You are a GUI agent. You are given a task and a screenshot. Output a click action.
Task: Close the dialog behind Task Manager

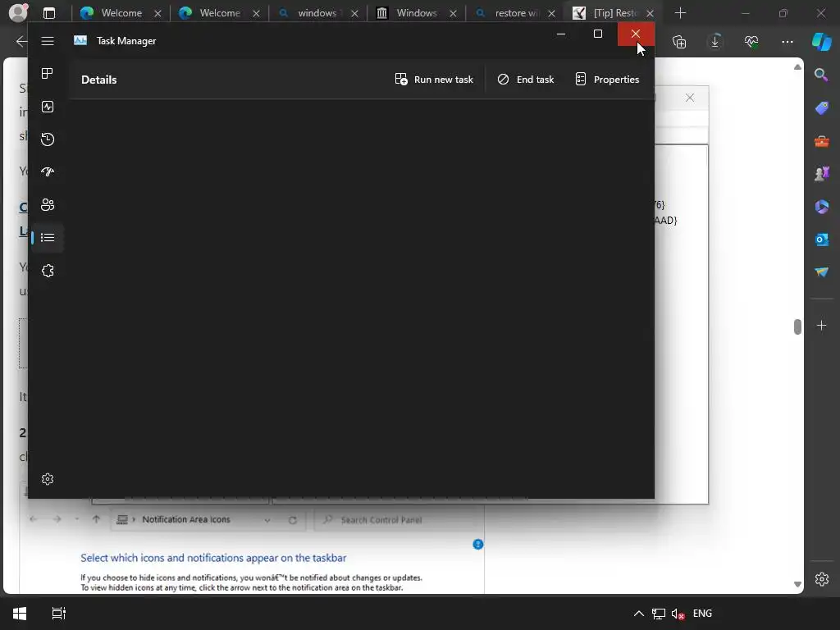690,98
